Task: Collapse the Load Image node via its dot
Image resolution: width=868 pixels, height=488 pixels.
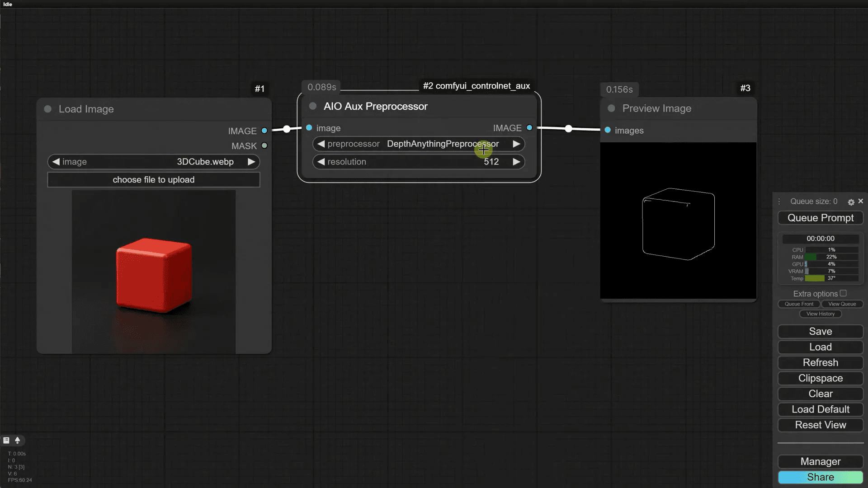Action: 47,109
